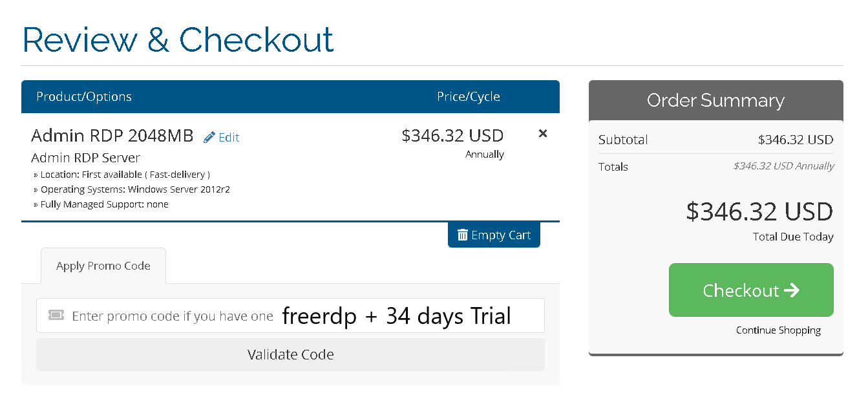Click the ticket icon in the promo field
Image resolution: width=868 pixels, height=417 pixels.
coord(56,315)
